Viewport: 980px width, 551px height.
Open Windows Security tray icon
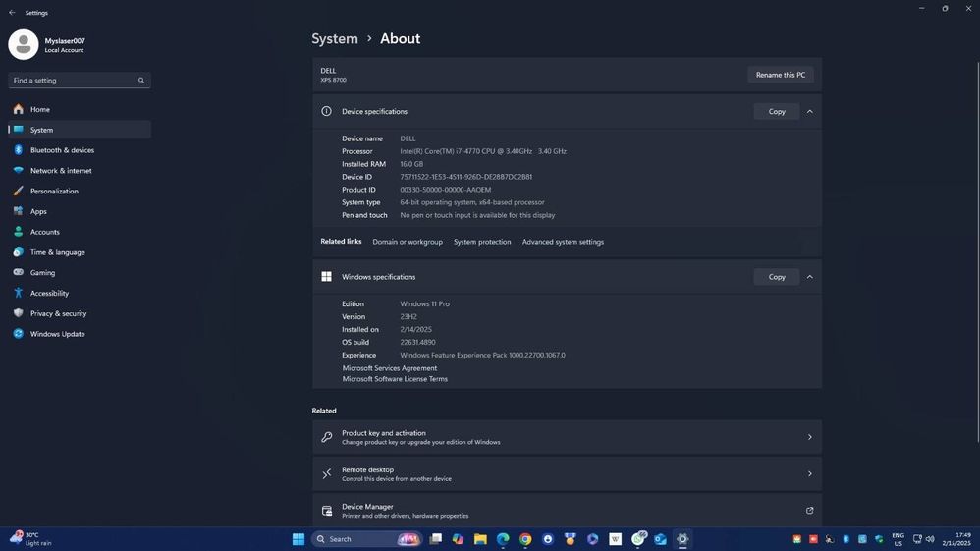(x=879, y=539)
